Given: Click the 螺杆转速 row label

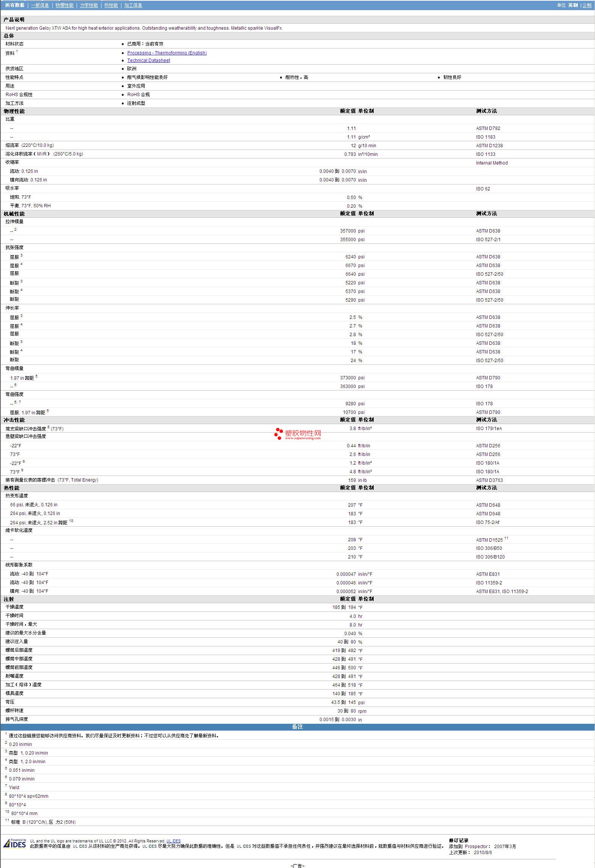Looking at the screenshot, I should (14, 711).
